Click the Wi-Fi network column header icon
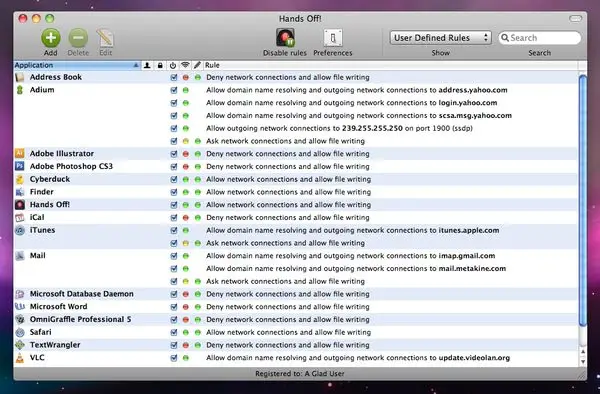The height and width of the screenshot is (394, 600). tap(185, 65)
